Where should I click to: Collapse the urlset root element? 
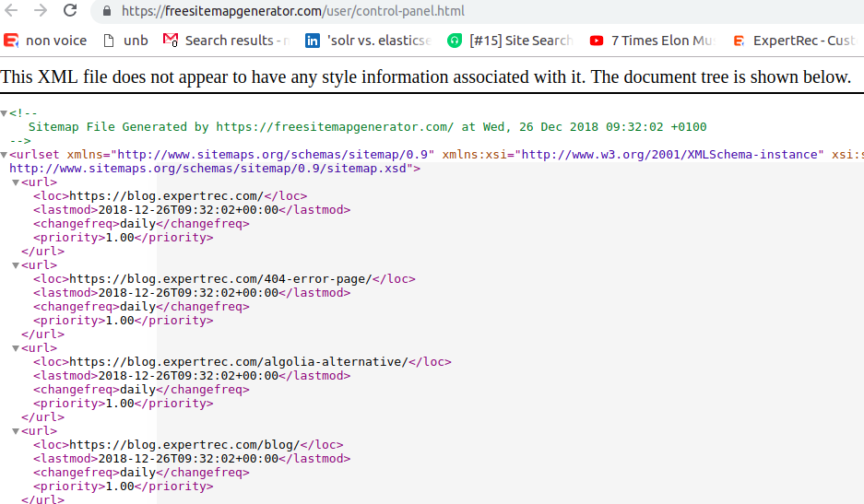pos(4,155)
